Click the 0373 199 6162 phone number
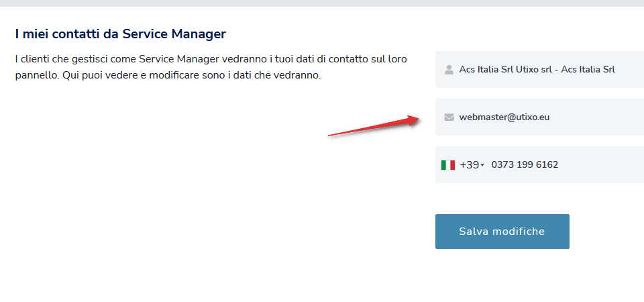644x302 pixels. [x=525, y=165]
